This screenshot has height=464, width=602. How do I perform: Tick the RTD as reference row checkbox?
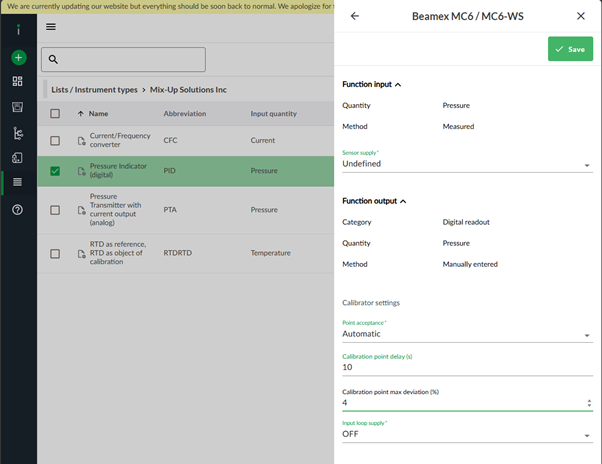point(55,254)
